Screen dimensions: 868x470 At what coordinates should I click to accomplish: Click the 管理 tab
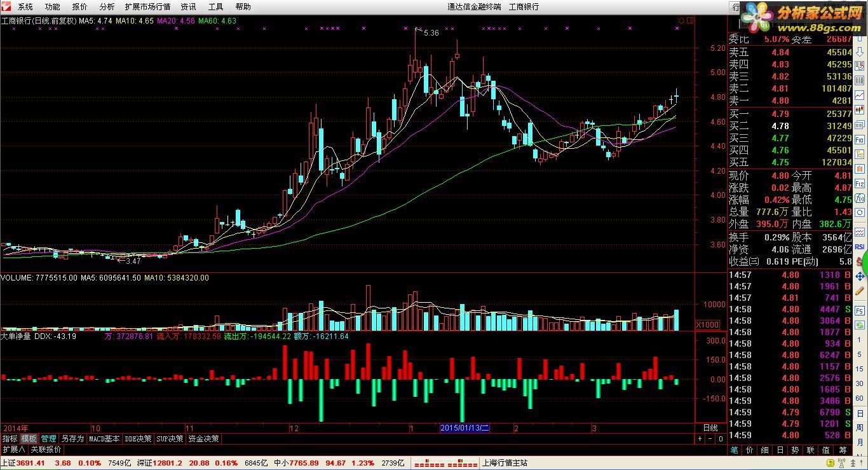point(48,439)
